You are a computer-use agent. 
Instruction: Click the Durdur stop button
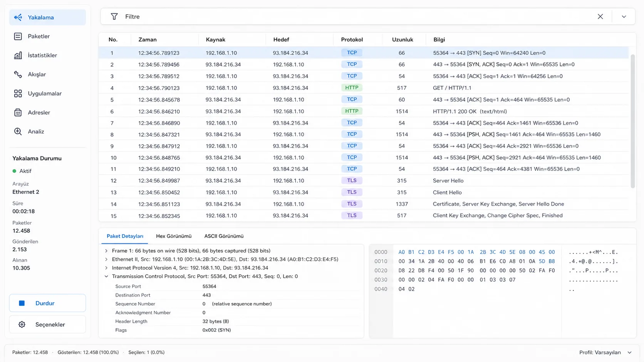(x=47, y=303)
